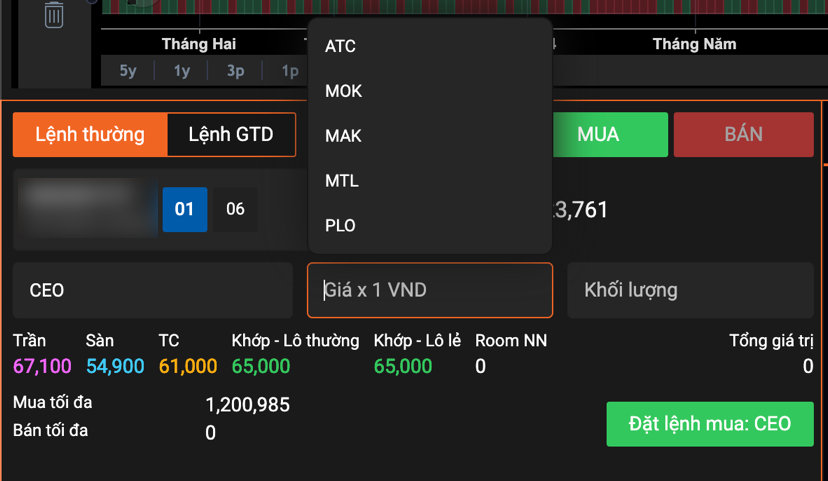
Task: Click the trash delete icon
Action: (x=54, y=15)
